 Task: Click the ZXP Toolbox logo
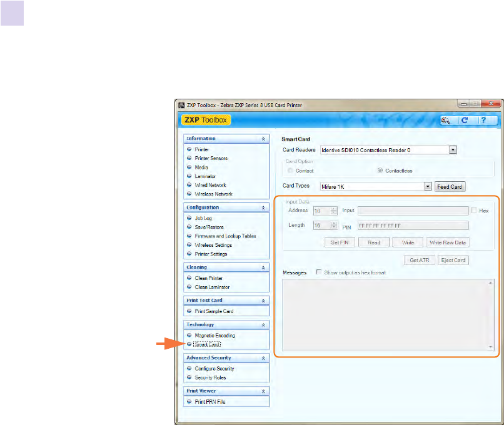click(206, 120)
